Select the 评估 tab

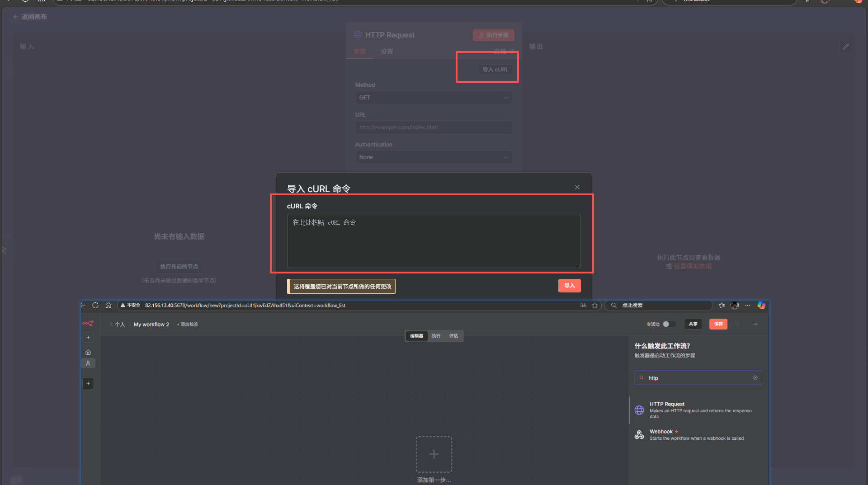[453, 336]
